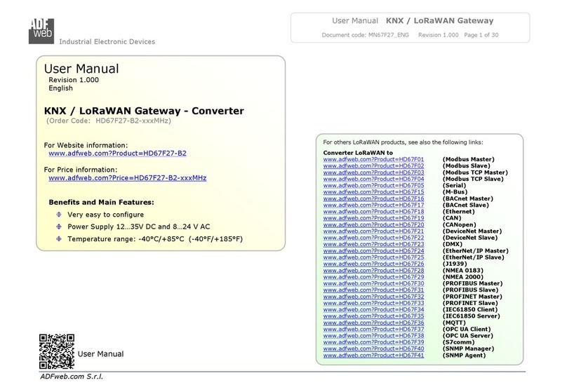This screenshot has width=567, height=392.
Task: Click the ADFweb logo
Action: (41, 31)
